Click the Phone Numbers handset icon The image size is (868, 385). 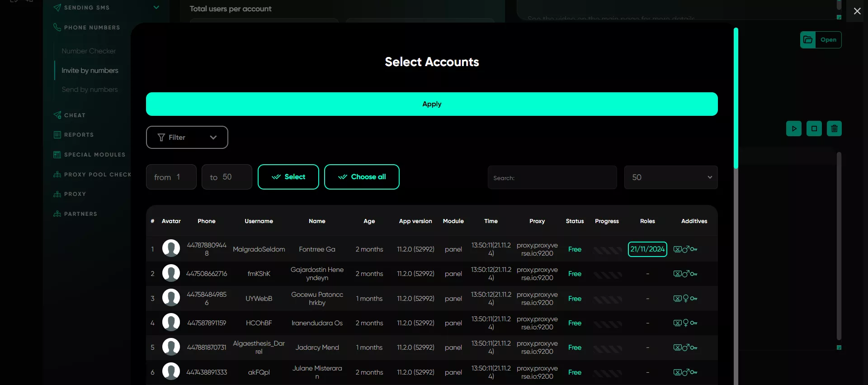pyautogui.click(x=57, y=27)
